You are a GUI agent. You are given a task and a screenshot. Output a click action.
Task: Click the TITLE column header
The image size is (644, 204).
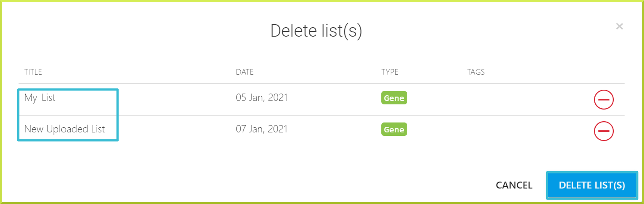point(33,72)
